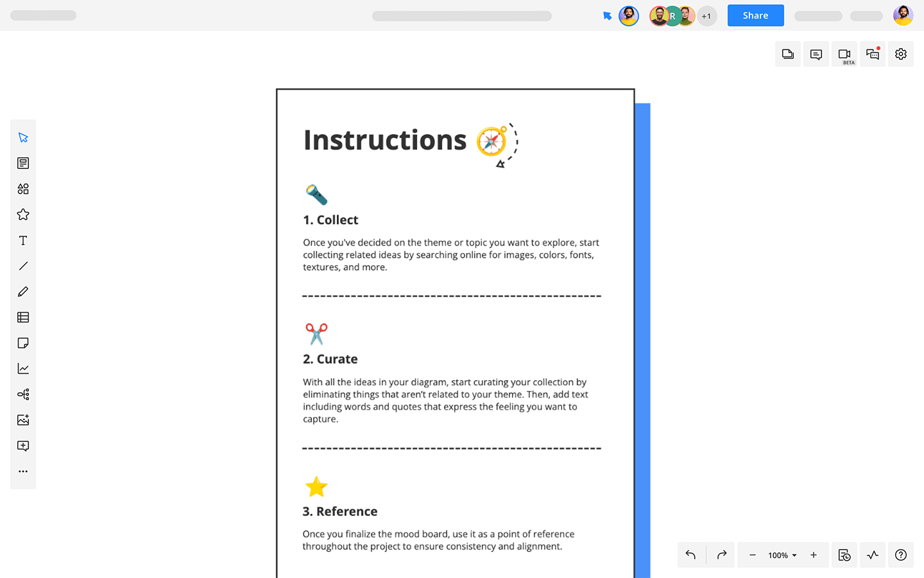Open the chart tool
924x578 pixels.
click(23, 369)
